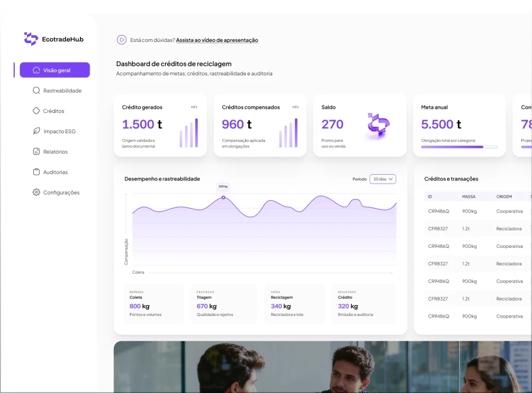Click the Impacto ESG leaf icon
This screenshot has width=532, height=393.
tap(36, 131)
